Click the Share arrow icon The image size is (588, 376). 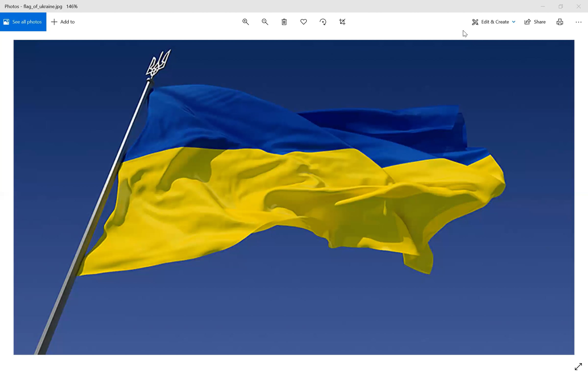pos(527,22)
